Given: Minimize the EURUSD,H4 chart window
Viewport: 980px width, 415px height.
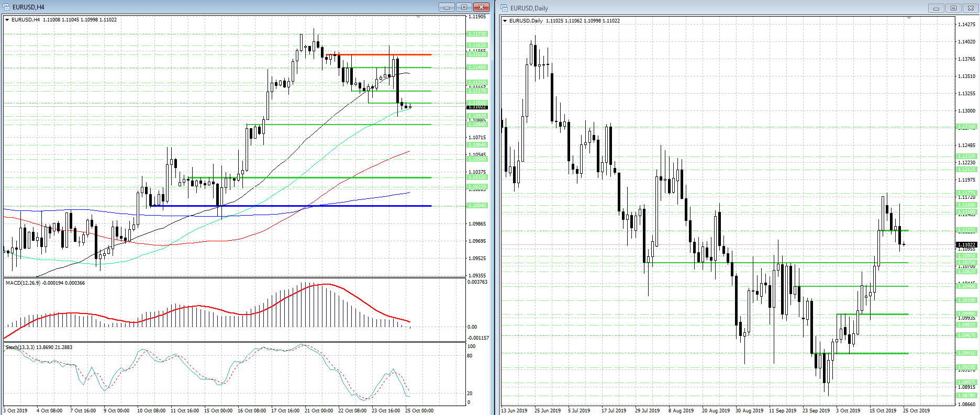Looking at the screenshot, I should [x=447, y=7].
